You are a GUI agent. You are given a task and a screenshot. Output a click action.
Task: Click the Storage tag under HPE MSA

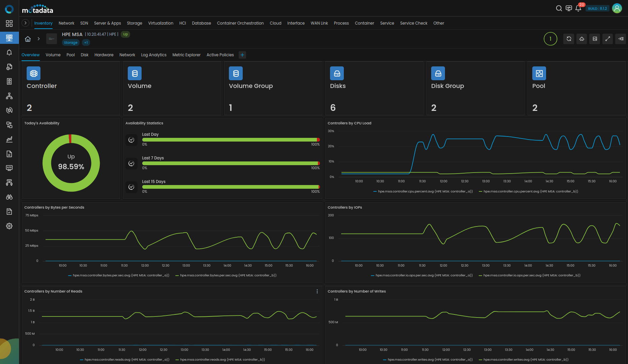(70, 42)
